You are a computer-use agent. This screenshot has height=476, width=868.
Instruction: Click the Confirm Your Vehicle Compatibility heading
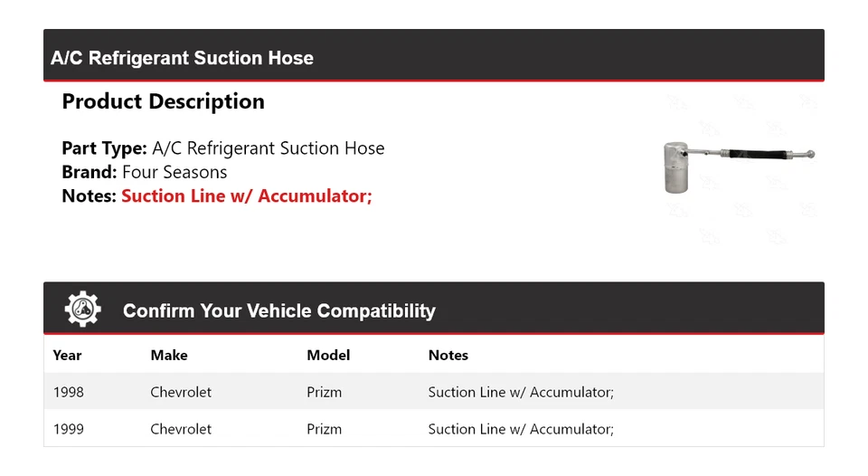point(278,311)
